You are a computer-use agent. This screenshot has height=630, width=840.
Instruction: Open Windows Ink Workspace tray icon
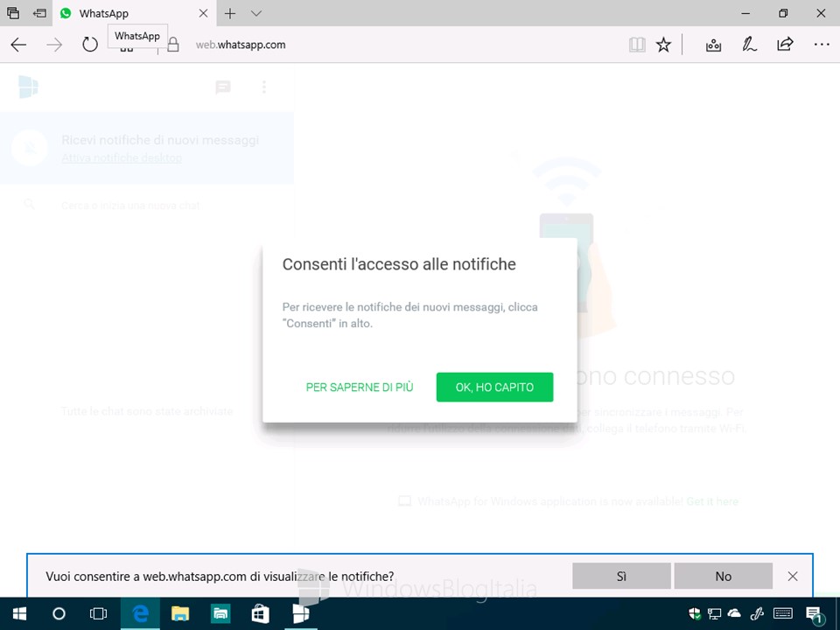pos(757,613)
